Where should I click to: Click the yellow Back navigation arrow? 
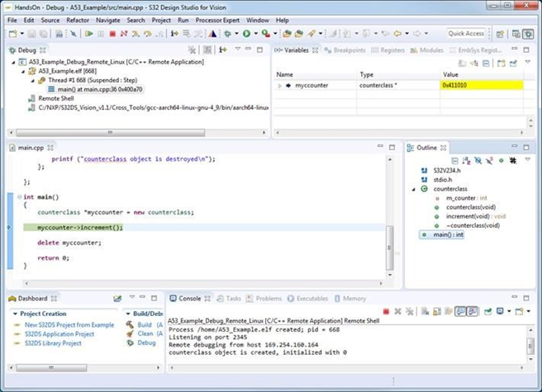click(397, 34)
